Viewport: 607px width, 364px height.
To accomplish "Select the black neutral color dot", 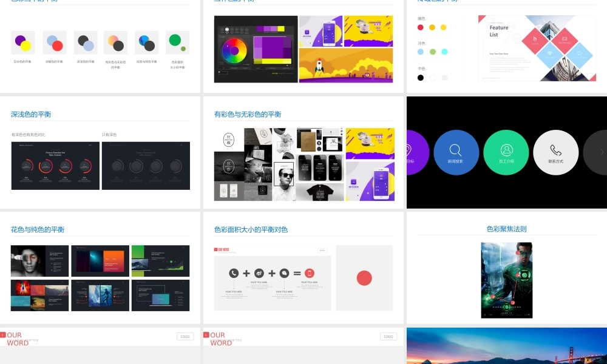I will point(421,78).
